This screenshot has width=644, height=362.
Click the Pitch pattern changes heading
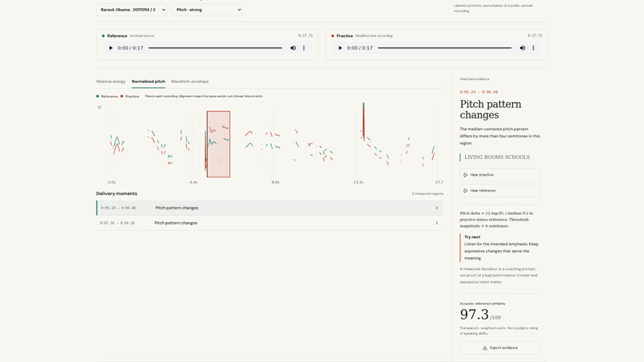point(491,109)
